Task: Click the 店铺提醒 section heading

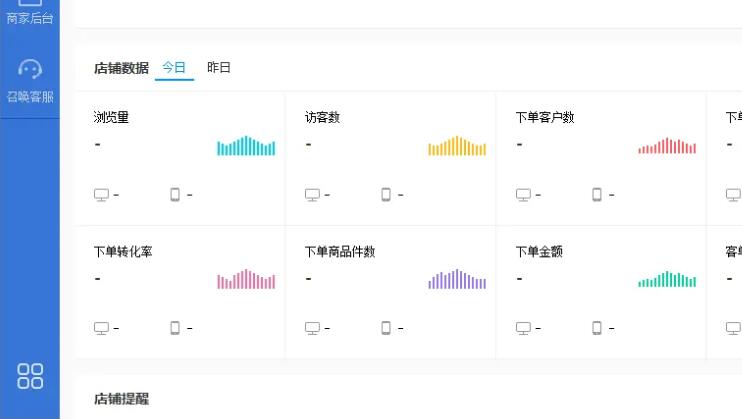Action: [121, 399]
